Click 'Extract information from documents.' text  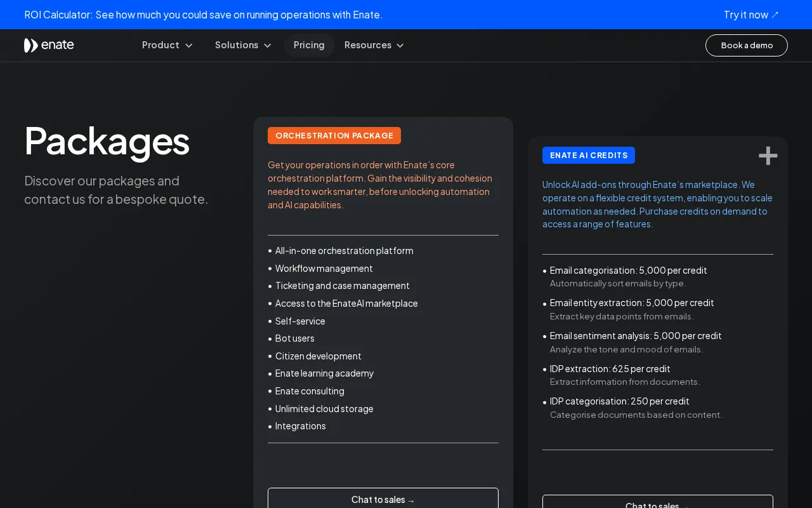625,382
